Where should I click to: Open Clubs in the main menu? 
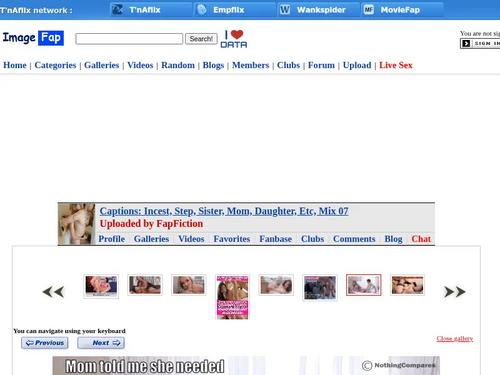coord(289,65)
